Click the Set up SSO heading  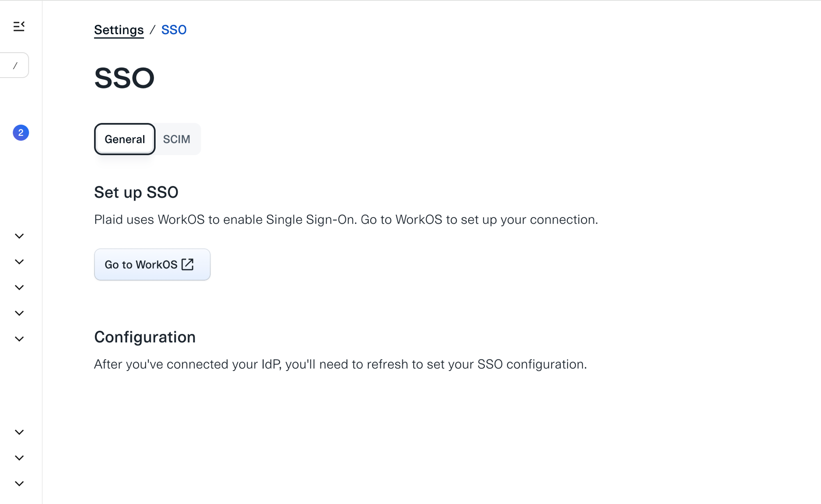click(x=136, y=192)
